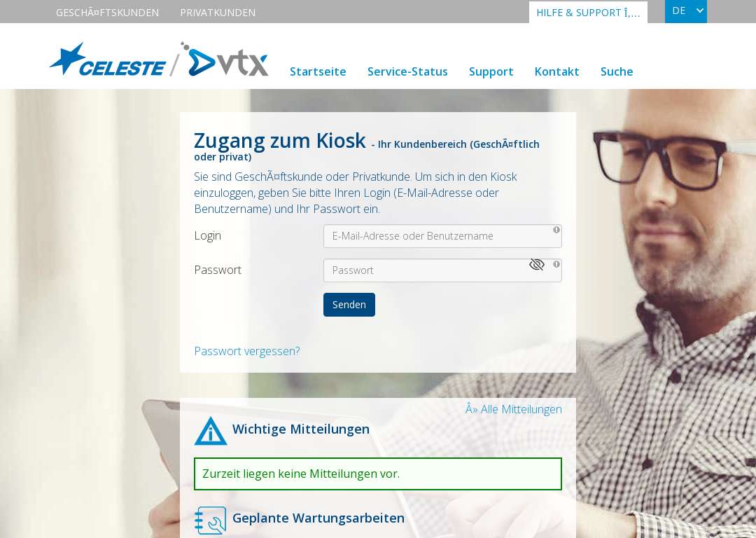The image size is (756, 538).
Task: Open the Kontakt page
Action: point(557,71)
